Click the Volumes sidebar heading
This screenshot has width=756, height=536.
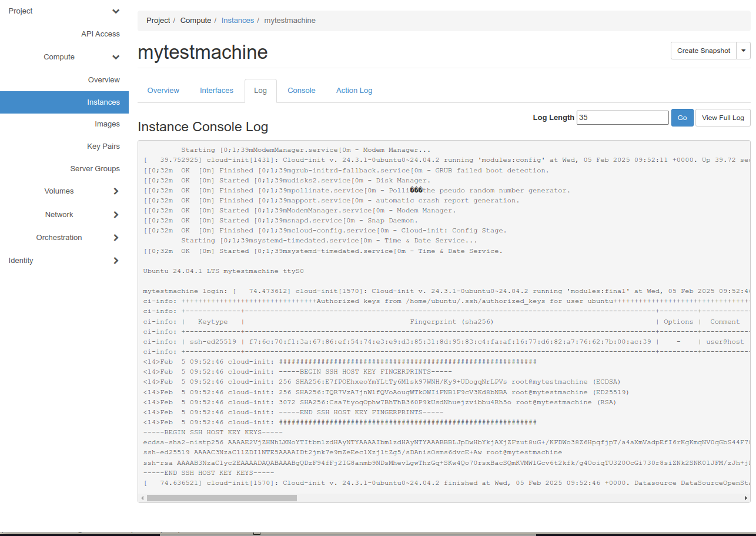pos(59,191)
